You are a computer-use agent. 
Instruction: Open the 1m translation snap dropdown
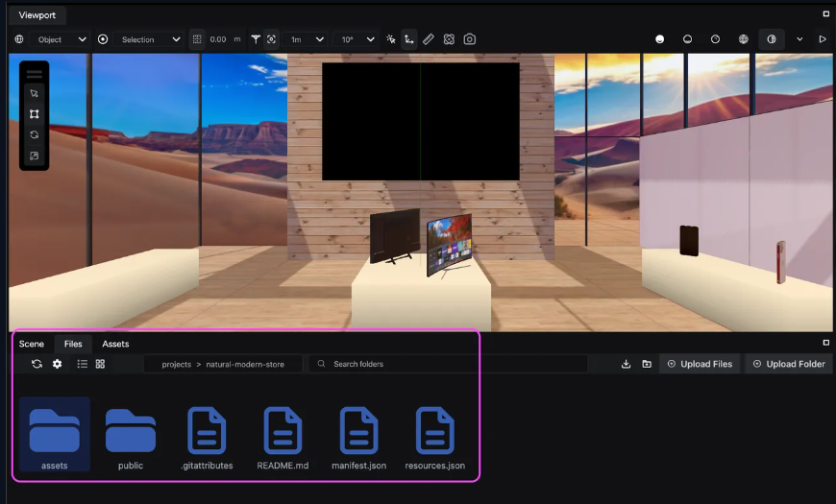pyautogui.click(x=306, y=39)
